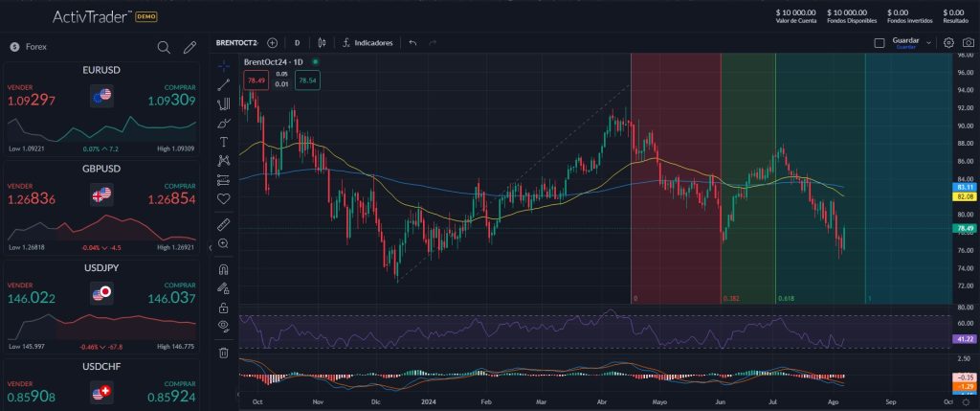The width and height of the screenshot is (980, 411).
Task: Select the Text annotation tool
Action: coord(224,142)
